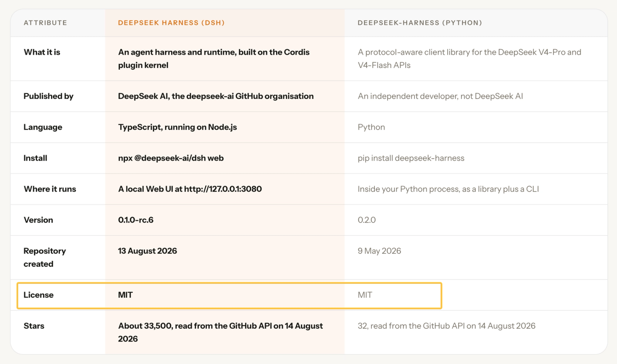Click the DEEPSEEK-HARNESS (PYTHON) column header

click(420, 23)
